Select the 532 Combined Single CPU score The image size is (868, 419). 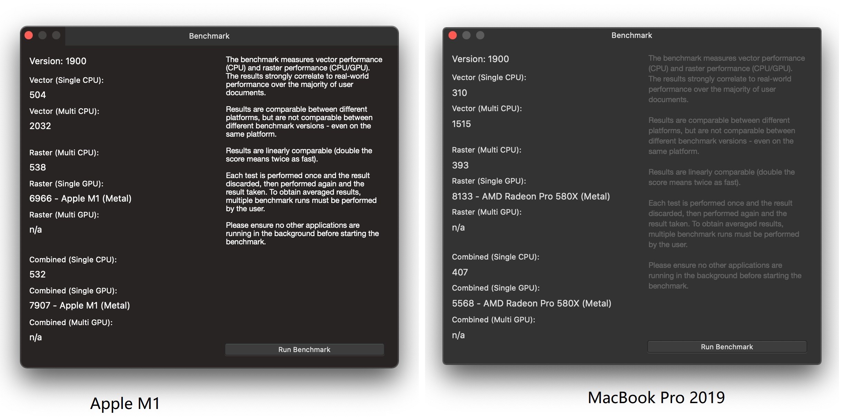point(38,274)
